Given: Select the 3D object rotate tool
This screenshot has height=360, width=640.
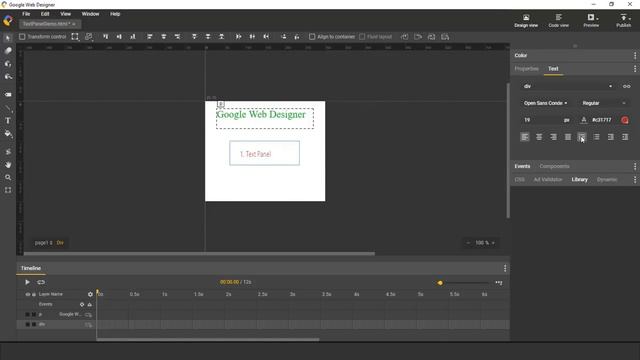Looking at the screenshot, I should pos(8,64).
